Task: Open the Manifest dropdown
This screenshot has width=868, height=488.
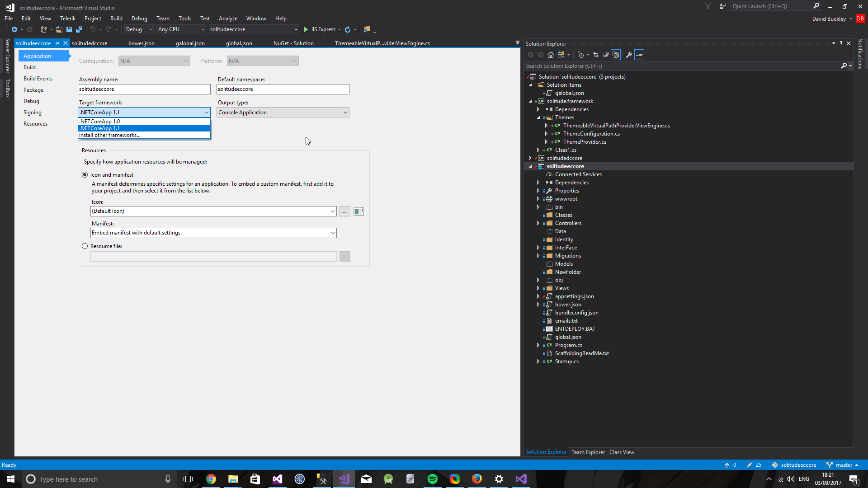Action: pos(333,233)
